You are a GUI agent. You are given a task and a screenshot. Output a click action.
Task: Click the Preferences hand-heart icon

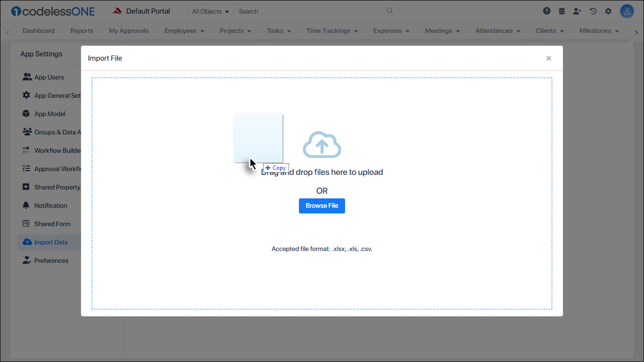pyautogui.click(x=27, y=260)
